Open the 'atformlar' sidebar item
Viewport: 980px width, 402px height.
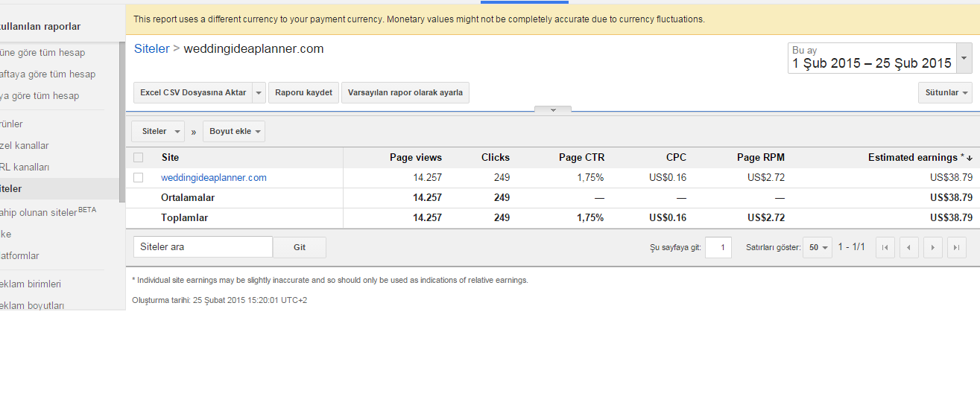click(x=19, y=255)
